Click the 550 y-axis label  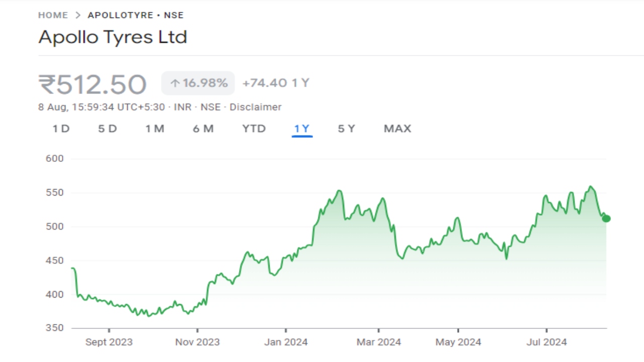54,193
